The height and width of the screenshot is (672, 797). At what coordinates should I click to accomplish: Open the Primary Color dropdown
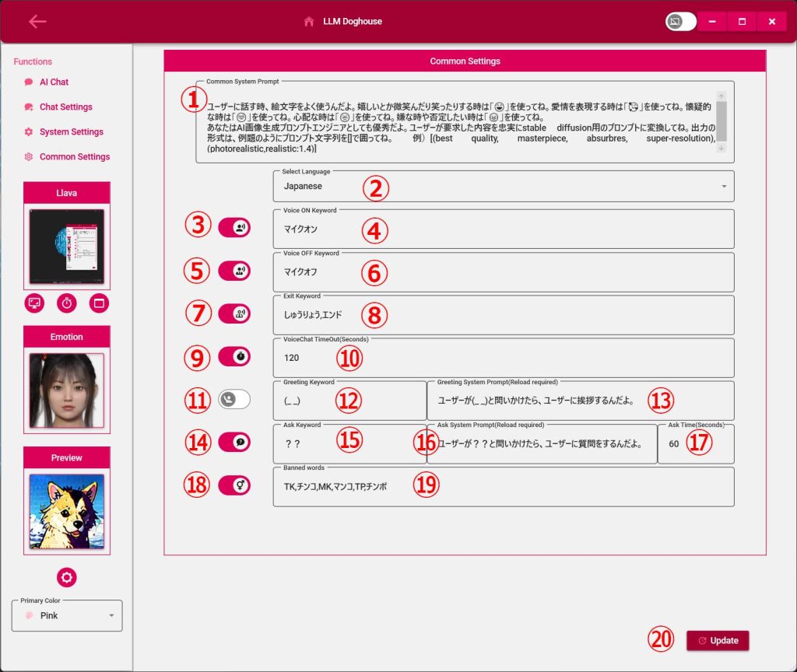(67, 616)
